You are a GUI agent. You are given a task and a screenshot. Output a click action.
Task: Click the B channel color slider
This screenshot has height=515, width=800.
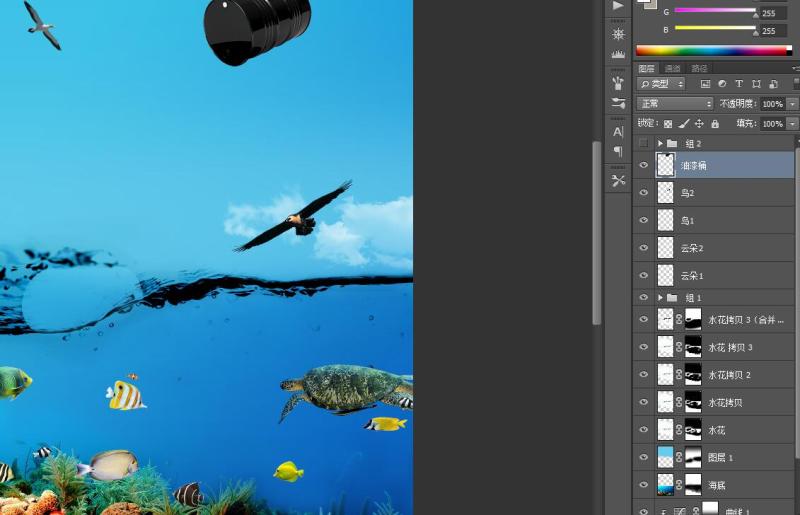pos(715,28)
